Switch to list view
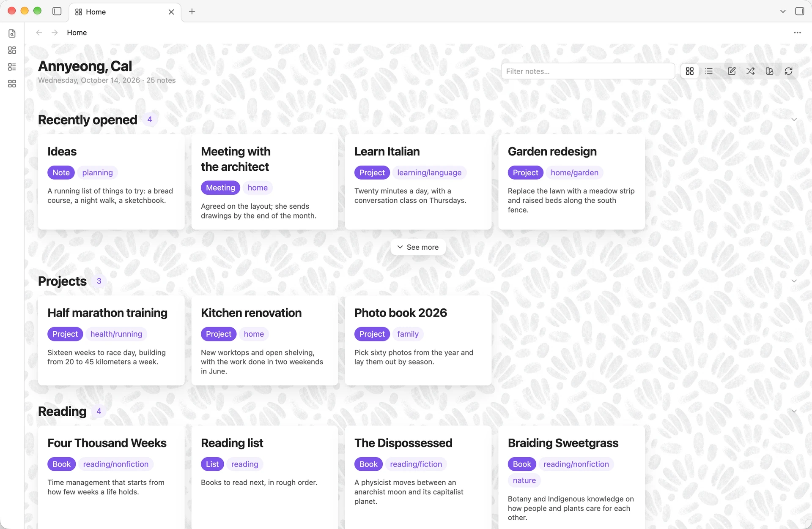Screen dimensions: 812x529 (x=709, y=71)
